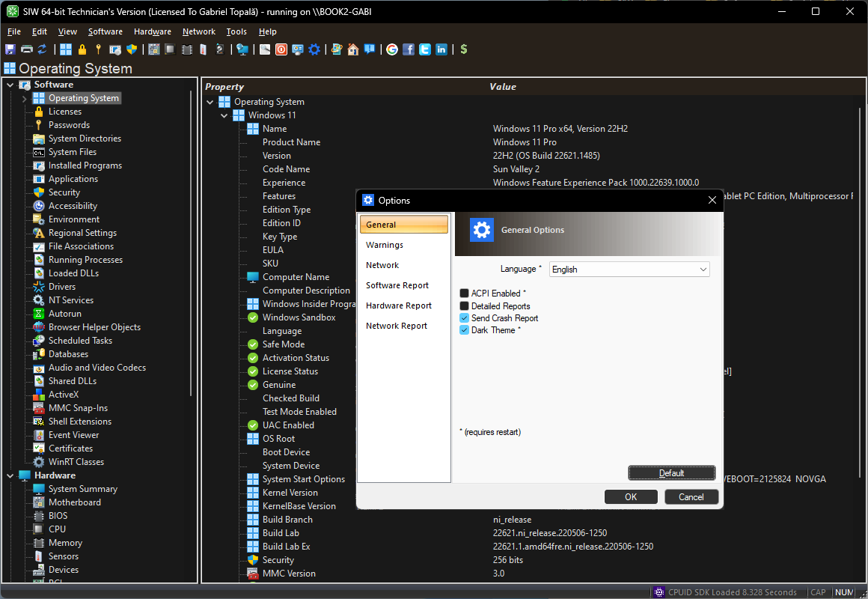Click the Google toolbar icon
This screenshot has height=599, width=868.
392,49
